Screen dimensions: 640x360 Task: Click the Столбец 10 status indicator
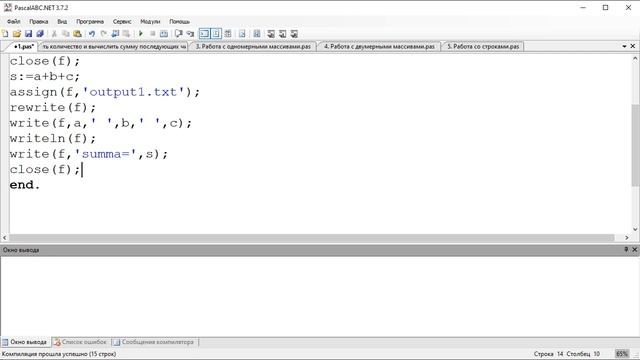tap(583, 354)
